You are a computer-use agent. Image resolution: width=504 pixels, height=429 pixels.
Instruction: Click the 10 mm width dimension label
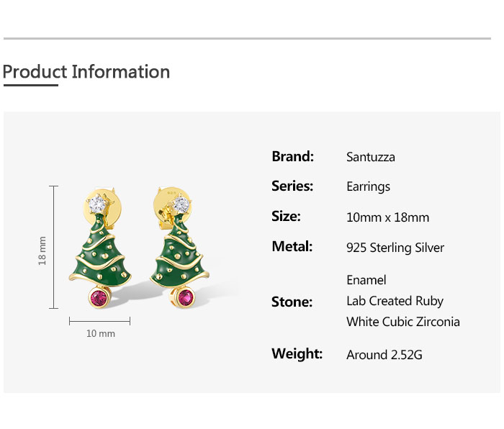(101, 334)
